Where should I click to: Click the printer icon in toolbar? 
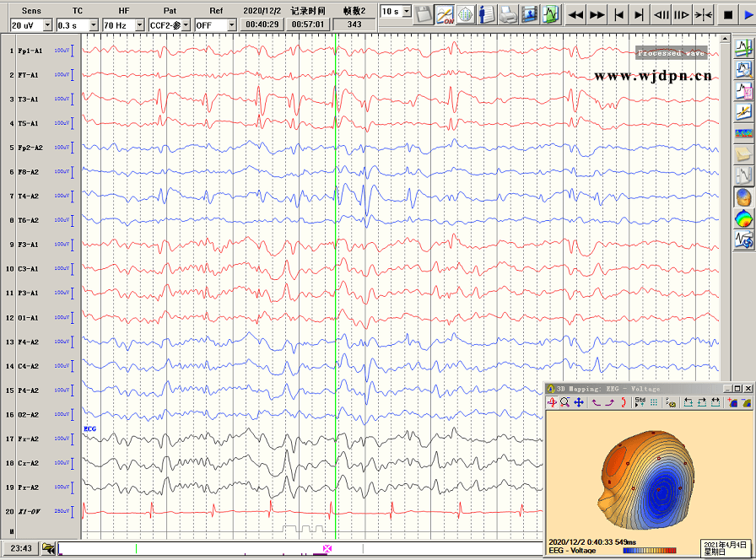click(x=508, y=14)
